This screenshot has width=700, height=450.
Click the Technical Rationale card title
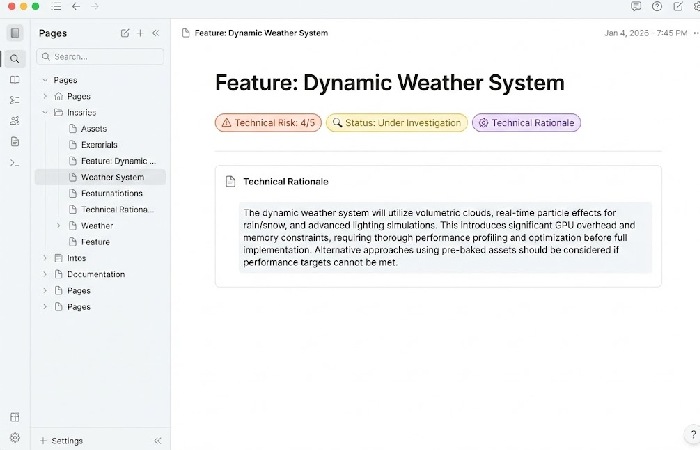pyautogui.click(x=286, y=181)
